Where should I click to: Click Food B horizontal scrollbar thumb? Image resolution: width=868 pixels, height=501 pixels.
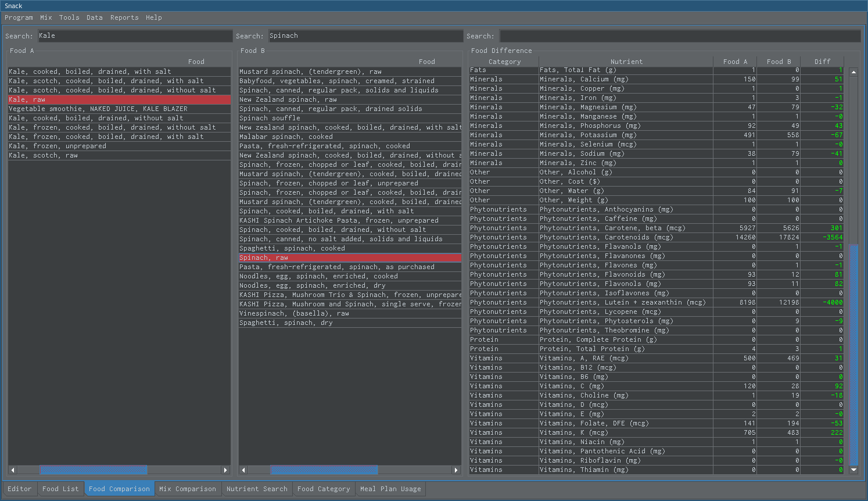click(x=324, y=470)
